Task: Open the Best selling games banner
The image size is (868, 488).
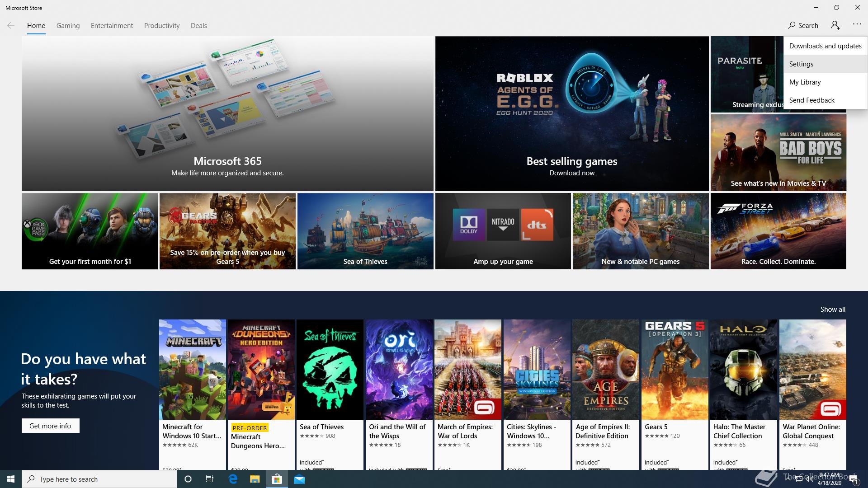Action: click(572, 113)
